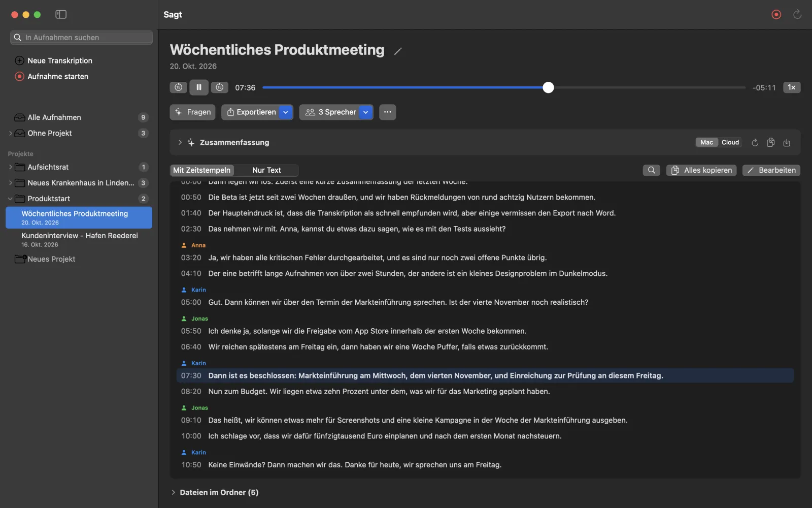
Task: Export the Zusammenfassung with the share icon
Action: tap(787, 143)
